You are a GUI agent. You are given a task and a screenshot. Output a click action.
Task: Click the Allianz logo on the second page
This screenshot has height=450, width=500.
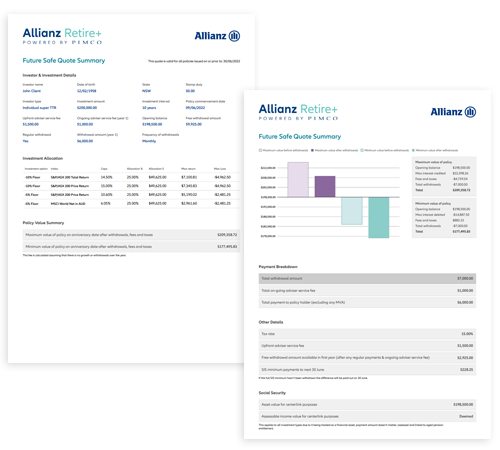point(453,112)
